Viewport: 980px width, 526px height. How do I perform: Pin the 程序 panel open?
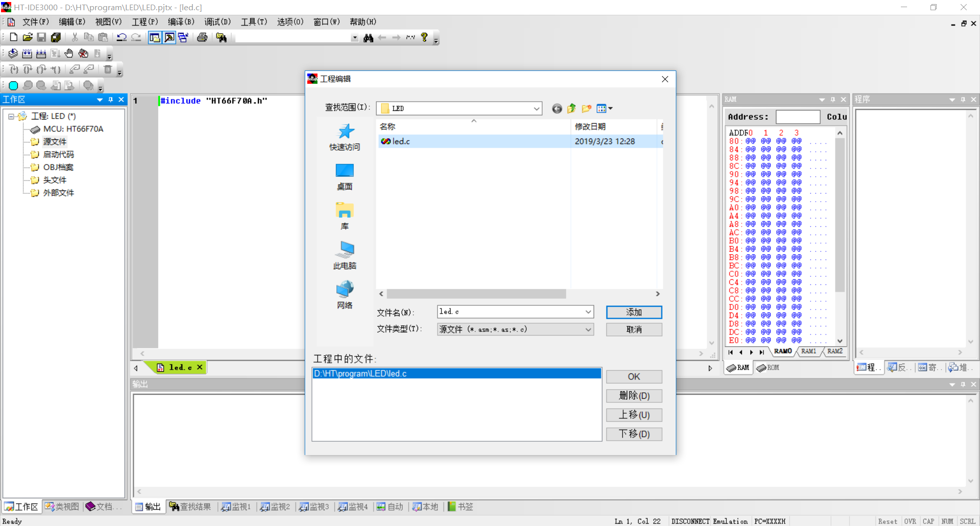pos(963,100)
